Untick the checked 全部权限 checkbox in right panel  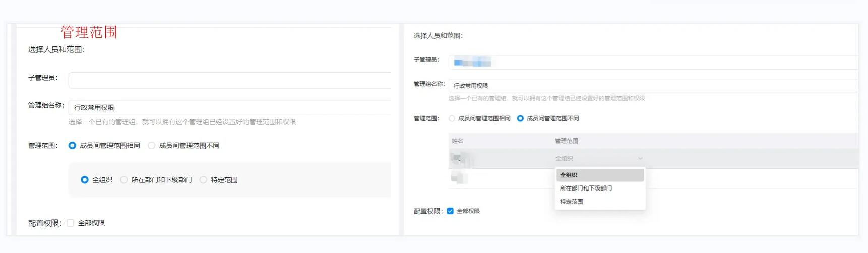450,211
